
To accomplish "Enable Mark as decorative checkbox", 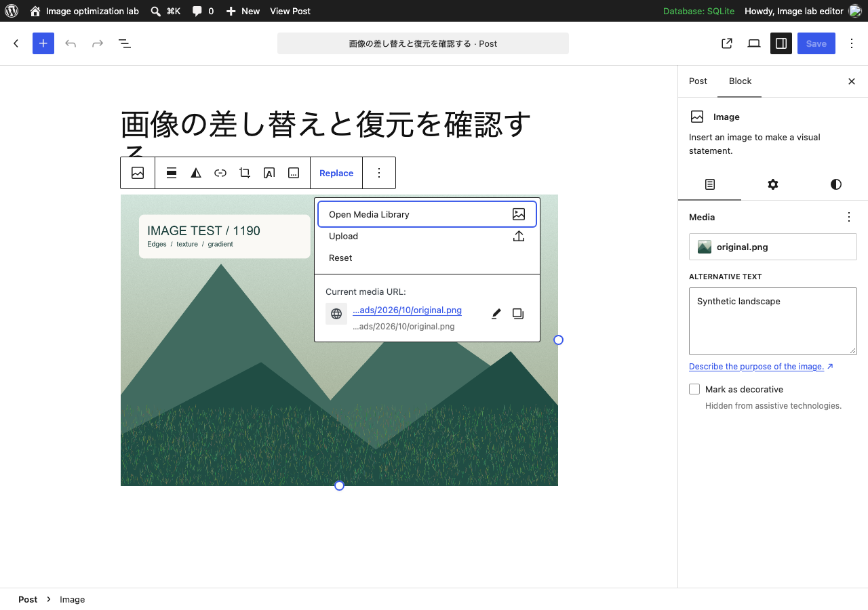I will (x=694, y=389).
